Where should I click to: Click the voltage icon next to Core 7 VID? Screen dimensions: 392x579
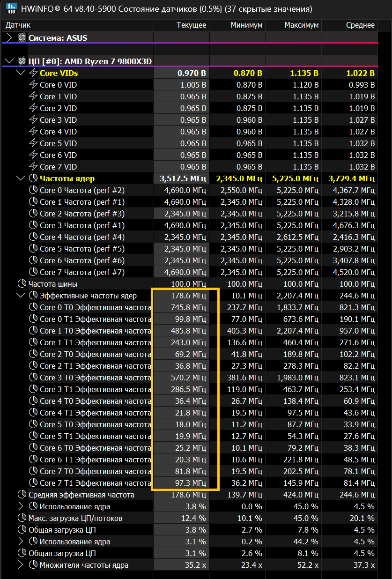[33, 166]
